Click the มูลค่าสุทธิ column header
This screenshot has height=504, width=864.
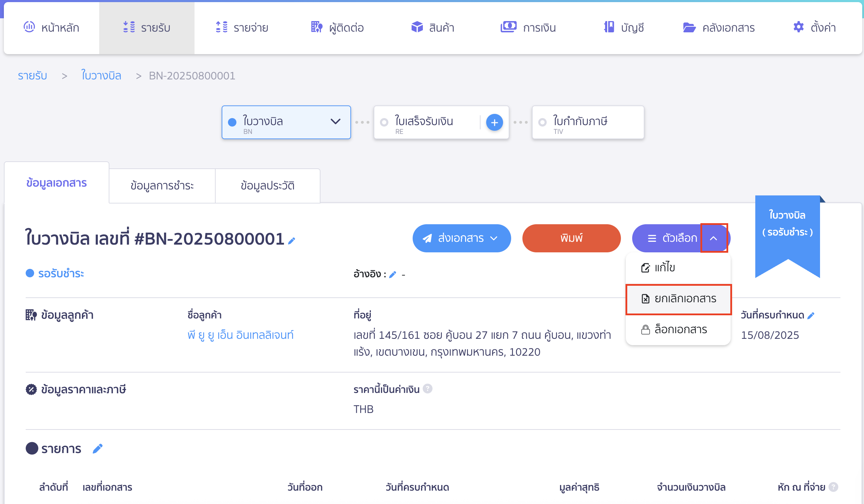coord(579,487)
